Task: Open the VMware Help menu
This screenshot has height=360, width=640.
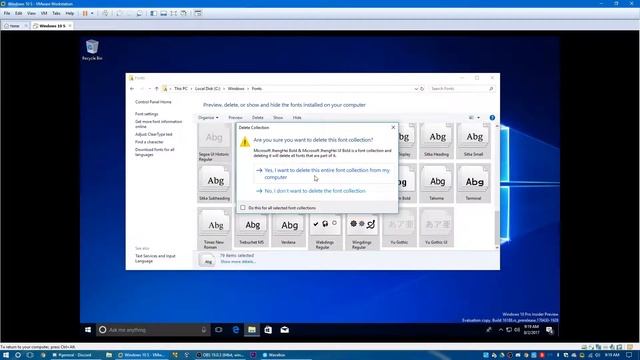Action: point(70,13)
